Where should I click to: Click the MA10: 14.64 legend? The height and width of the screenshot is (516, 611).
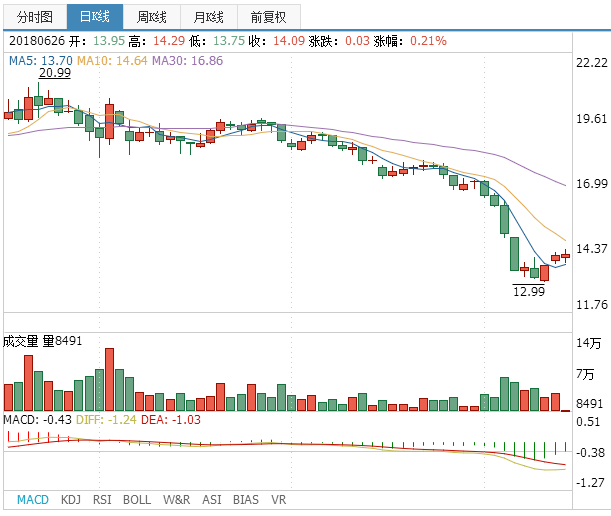coord(112,61)
